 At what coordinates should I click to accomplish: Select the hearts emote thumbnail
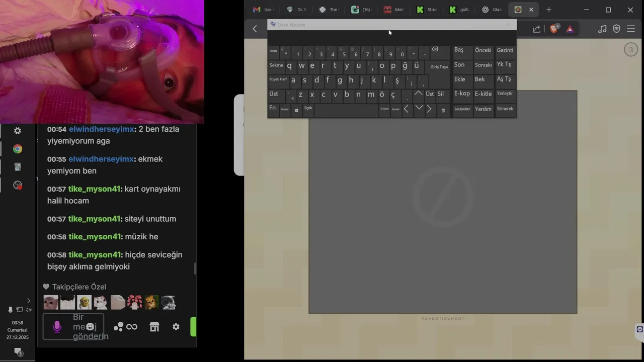tap(135, 302)
